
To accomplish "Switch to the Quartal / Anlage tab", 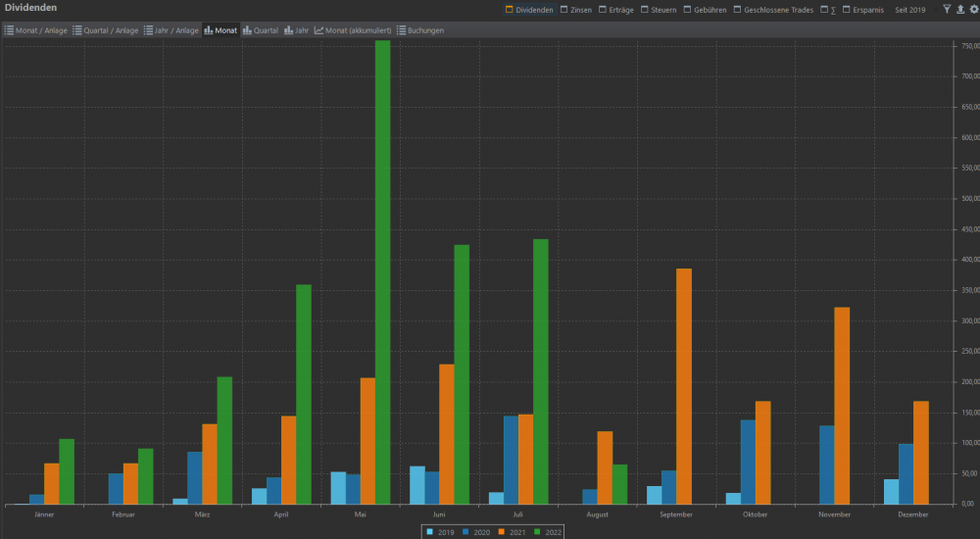I will [x=106, y=30].
